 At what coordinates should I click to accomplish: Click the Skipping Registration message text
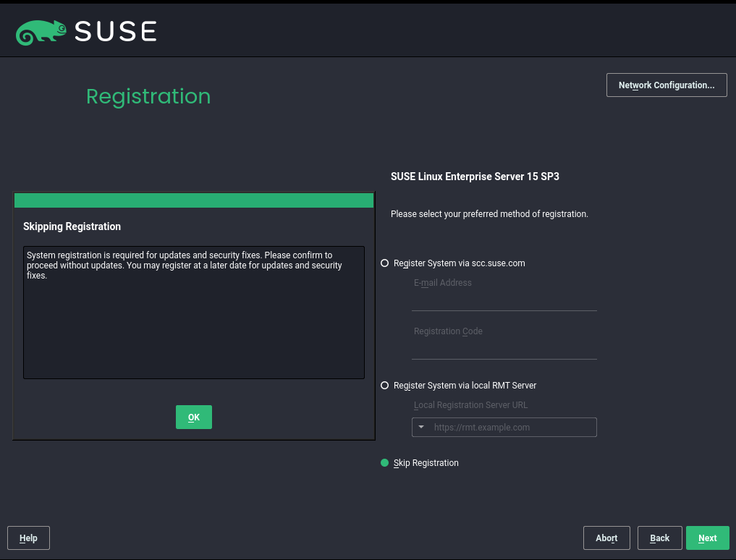pos(185,266)
